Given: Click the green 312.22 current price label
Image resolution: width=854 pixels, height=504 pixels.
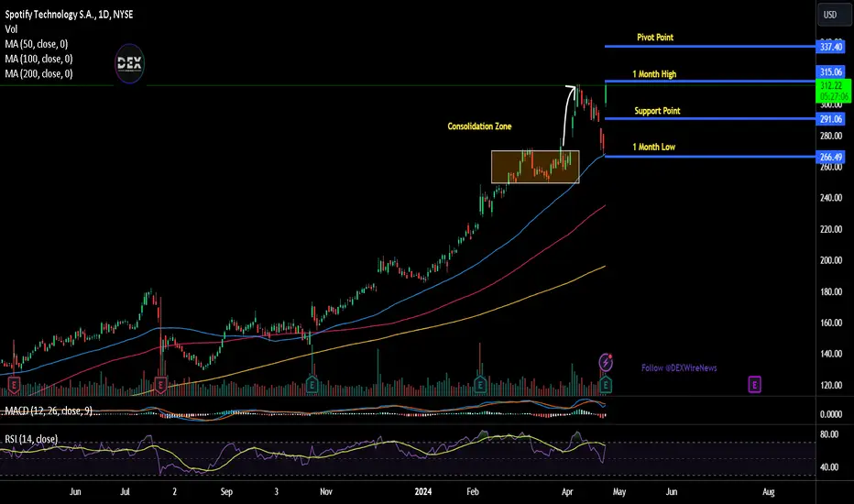Looking at the screenshot, I should [x=832, y=91].
